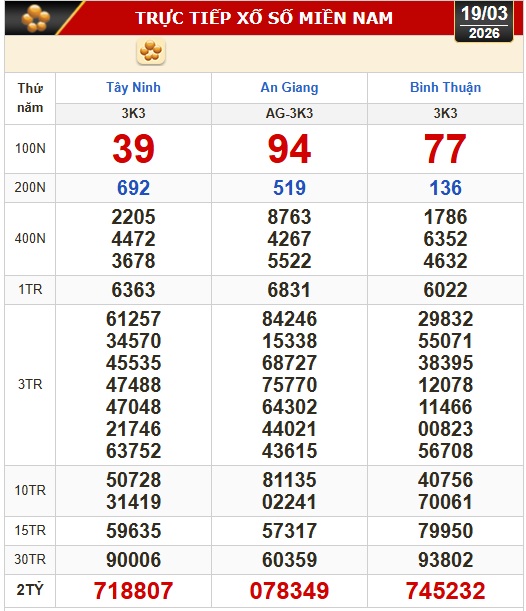Select the 100N prize label
Viewport: 526px width, 611px height.
[x=30, y=148]
